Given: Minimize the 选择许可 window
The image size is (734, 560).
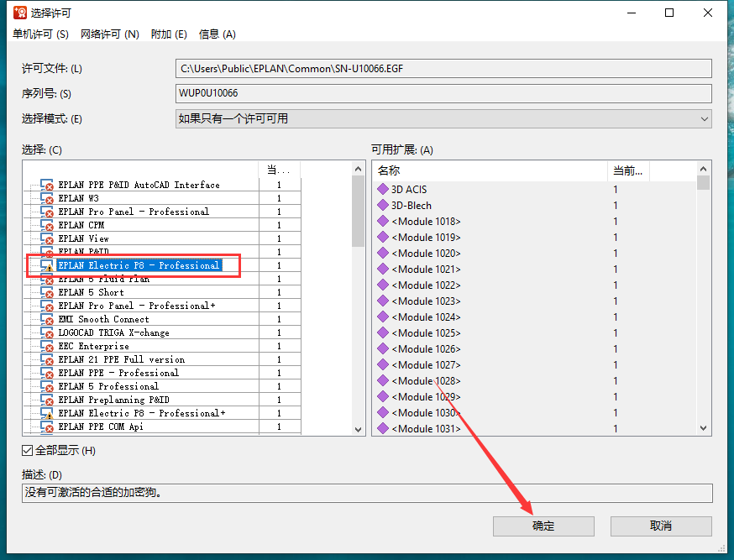Looking at the screenshot, I should point(632,13).
